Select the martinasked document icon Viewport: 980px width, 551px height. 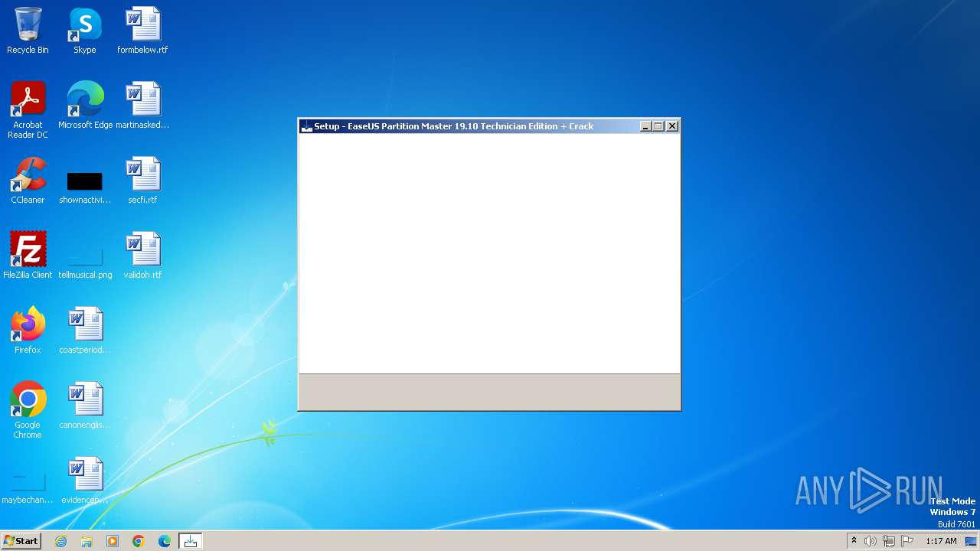pos(142,106)
